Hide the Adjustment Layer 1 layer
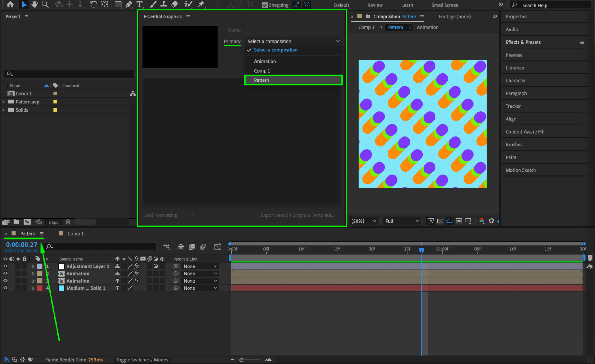Image resolution: width=595 pixels, height=364 pixels. [5, 266]
